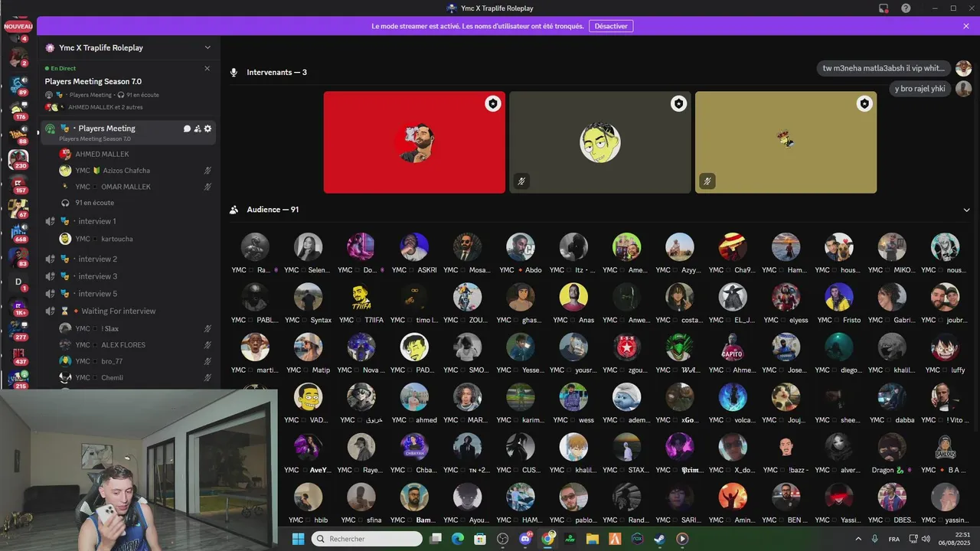
Task: Click the microphone icon in the system tray
Action: (x=875, y=539)
